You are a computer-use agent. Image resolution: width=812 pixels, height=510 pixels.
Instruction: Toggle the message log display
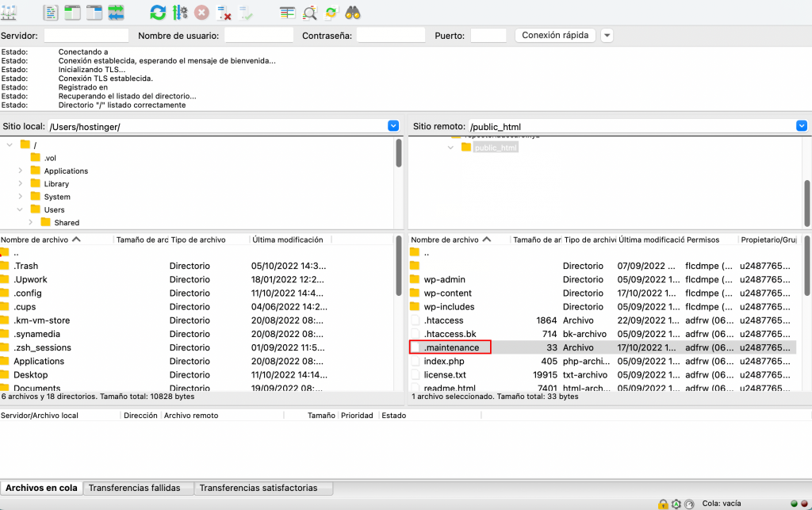51,12
